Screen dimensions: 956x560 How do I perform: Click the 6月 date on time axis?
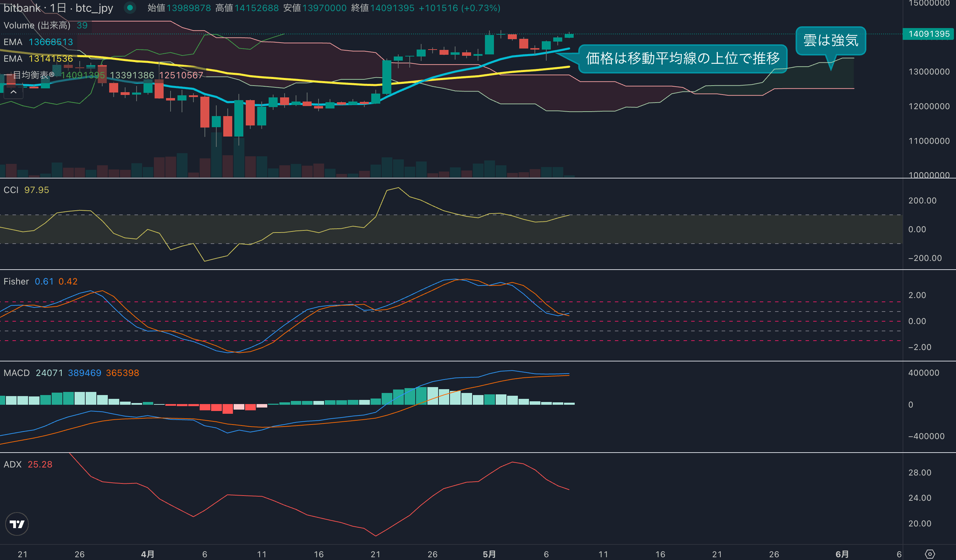[842, 554]
